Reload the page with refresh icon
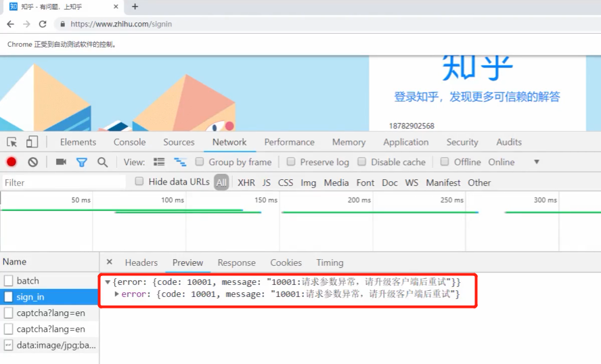 43,24
